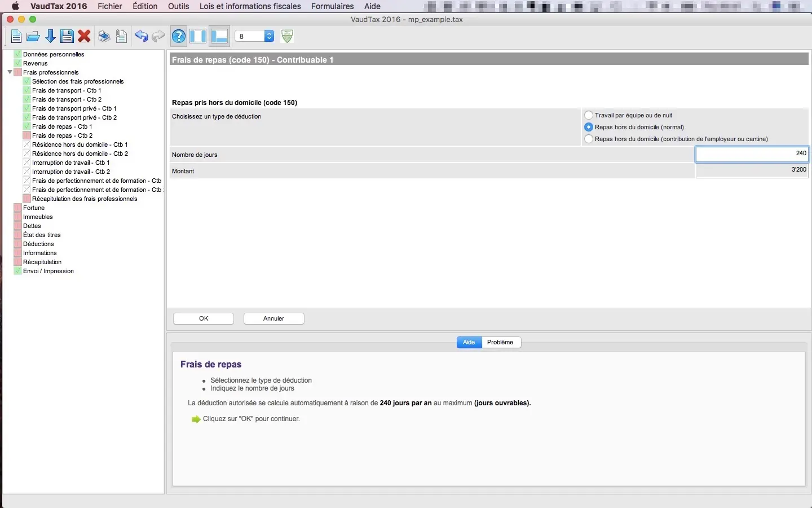Select État des titres in the tree
The image size is (812, 508).
pos(42,235)
